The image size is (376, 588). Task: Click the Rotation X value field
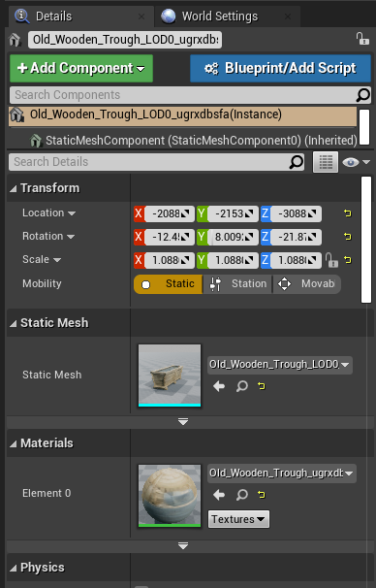pyautogui.click(x=170, y=237)
